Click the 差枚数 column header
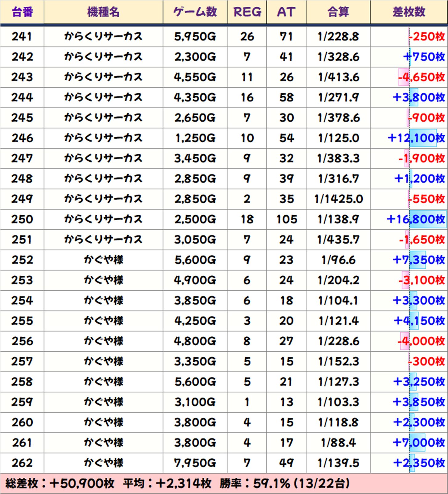This screenshot has height=494, width=448. click(409, 12)
